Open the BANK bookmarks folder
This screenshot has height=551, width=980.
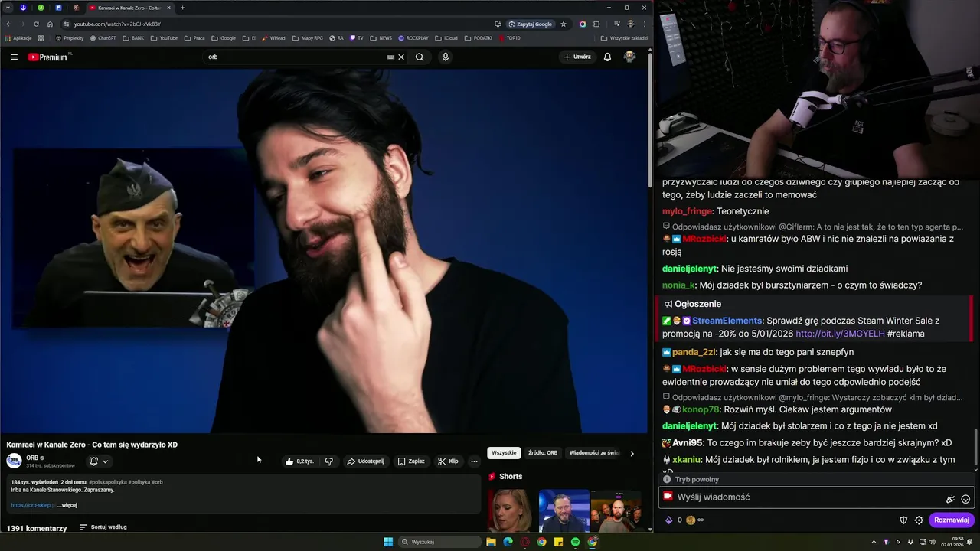coord(133,38)
